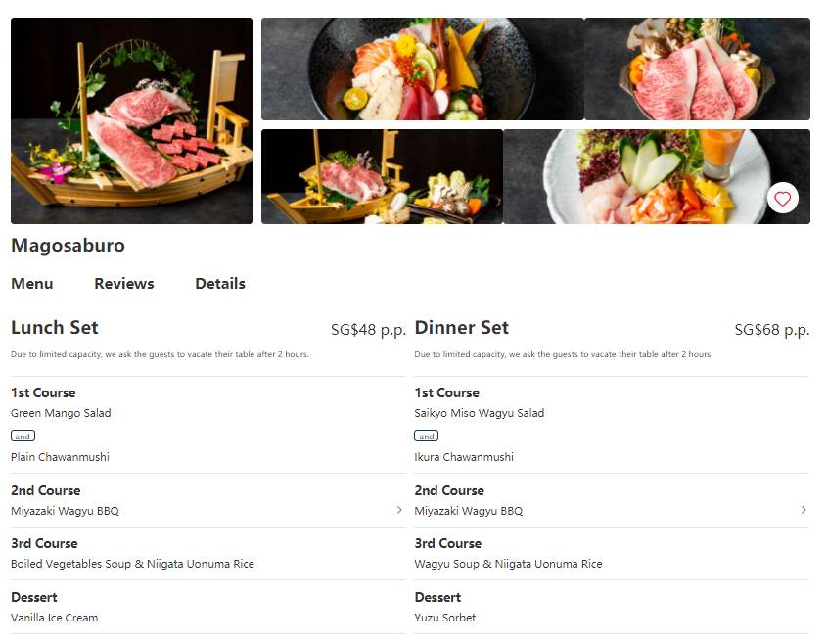
Task: Click the Magosaburo restaurant title
Action: coord(69,246)
